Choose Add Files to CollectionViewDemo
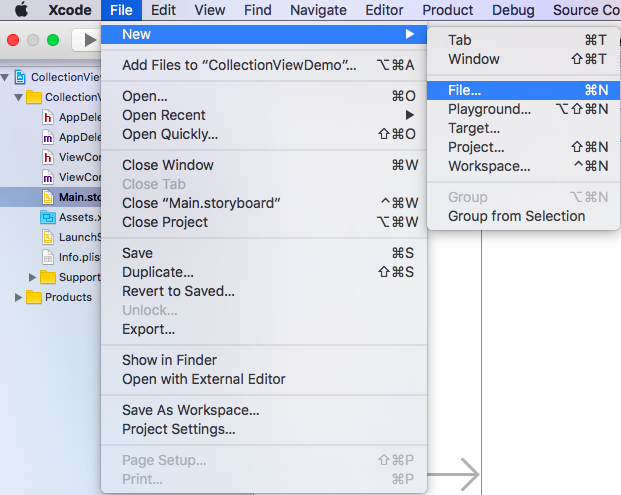The image size is (621, 495). click(264, 65)
